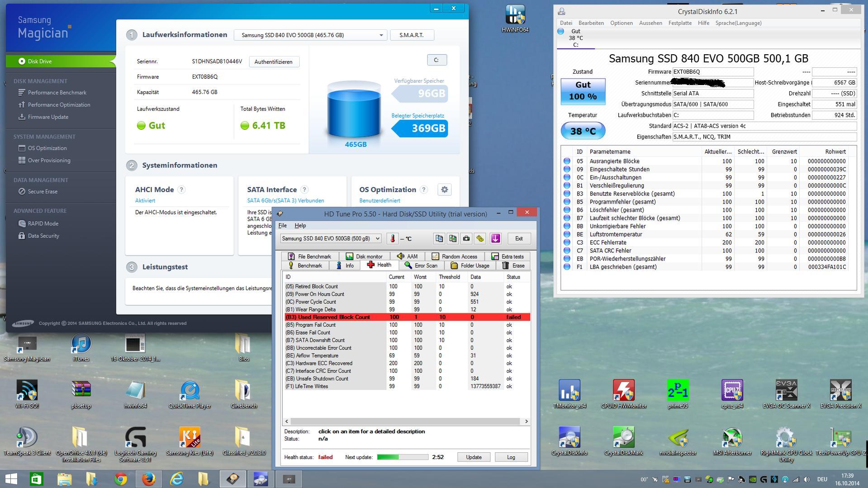Click the help question mark next to AHCI Mode

(181, 190)
